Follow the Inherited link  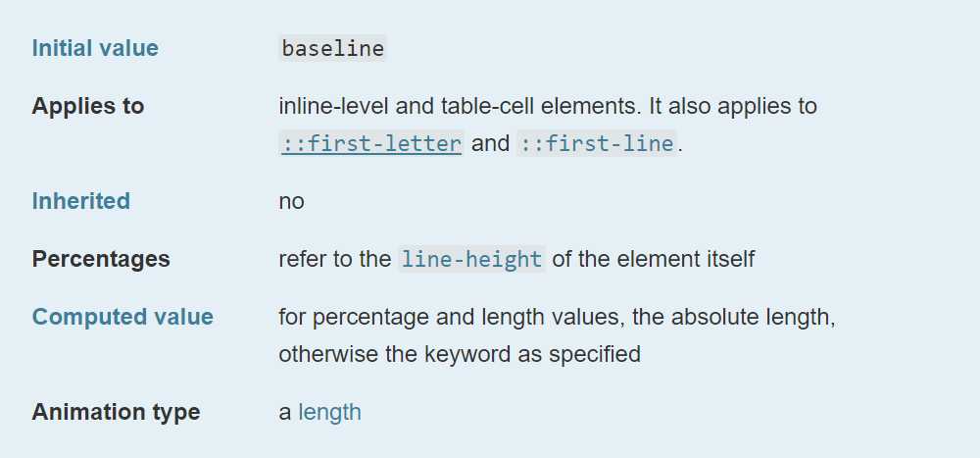click(x=81, y=201)
